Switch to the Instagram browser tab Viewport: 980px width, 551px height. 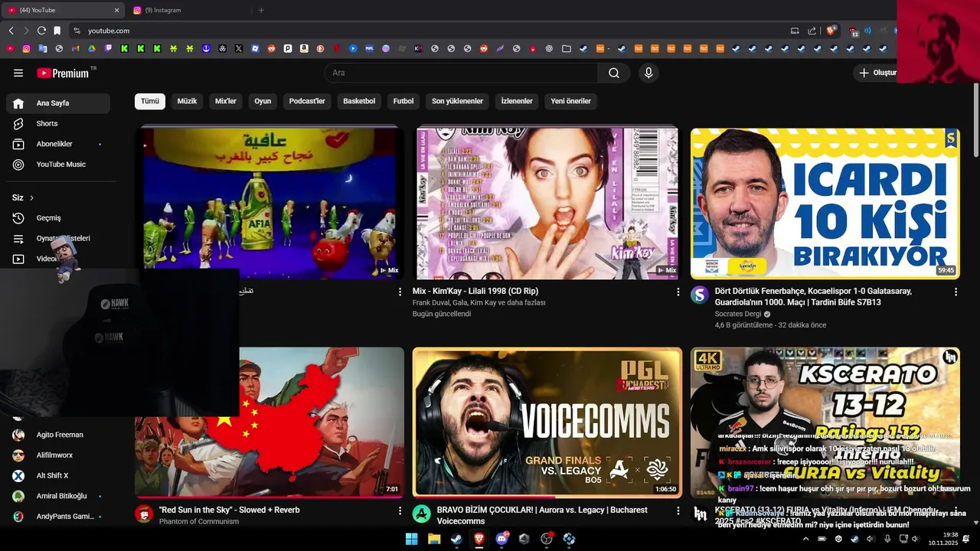[188, 10]
